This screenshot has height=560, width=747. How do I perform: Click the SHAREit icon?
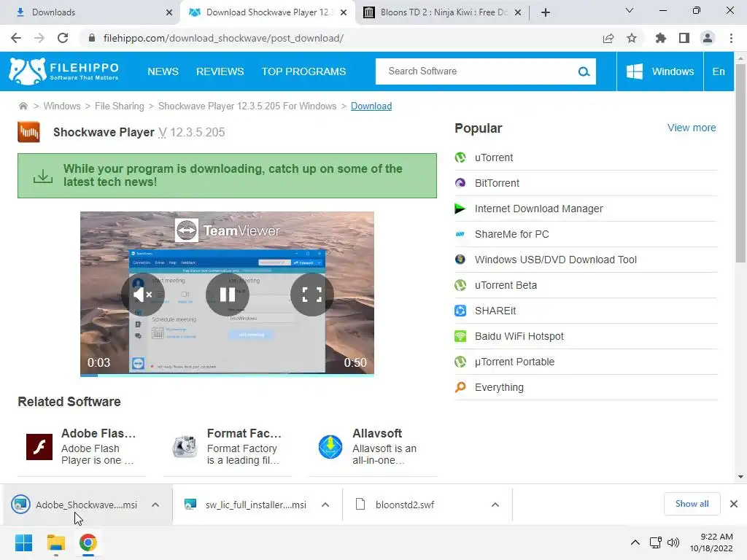(460, 311)
